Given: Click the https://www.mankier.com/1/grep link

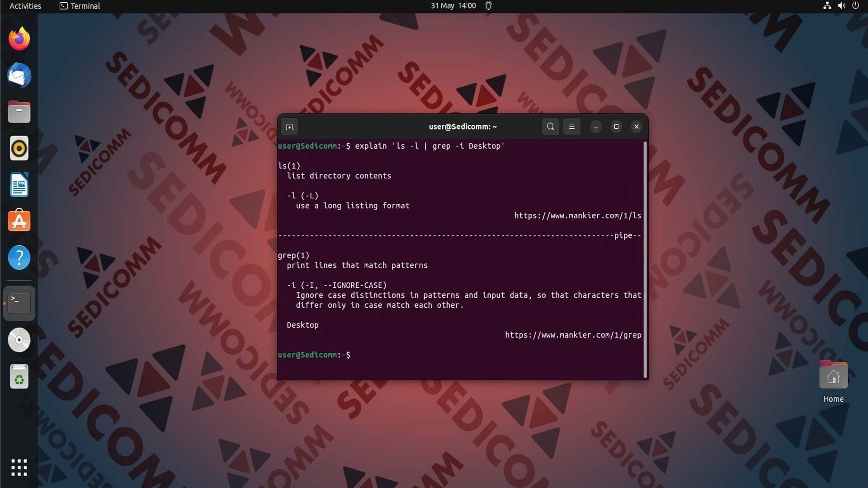Looking at the screenshot, I should pos(573,335).
